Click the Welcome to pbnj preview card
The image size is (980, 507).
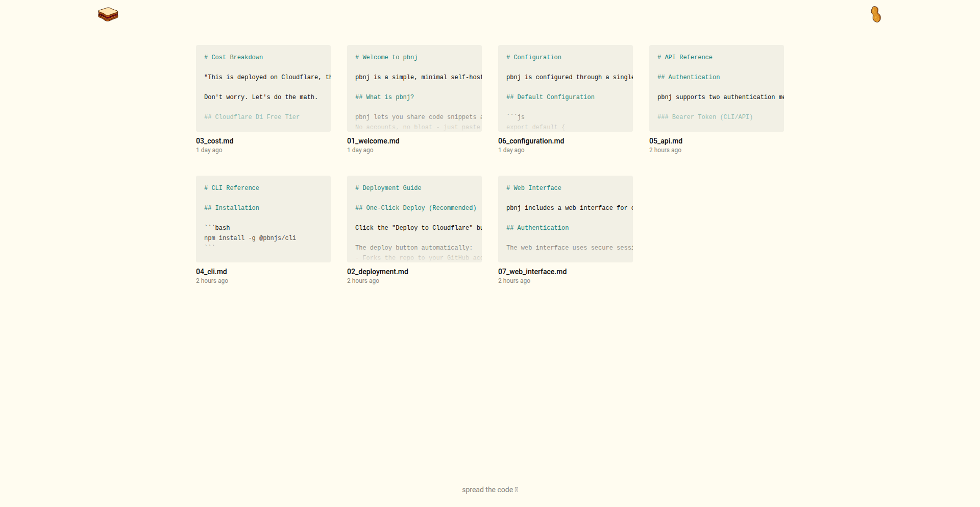point(414,88)
